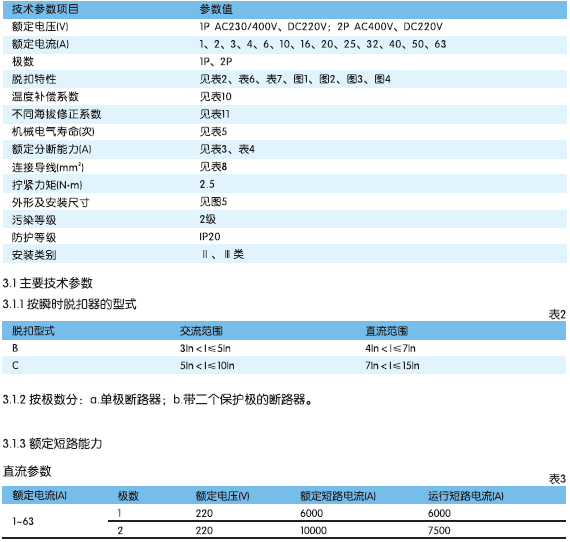Click 见表5 in the 机械电气寿命 row
The height and width of the screenshot is (542, 570).
pyautogui.click(x=213, y=131)
